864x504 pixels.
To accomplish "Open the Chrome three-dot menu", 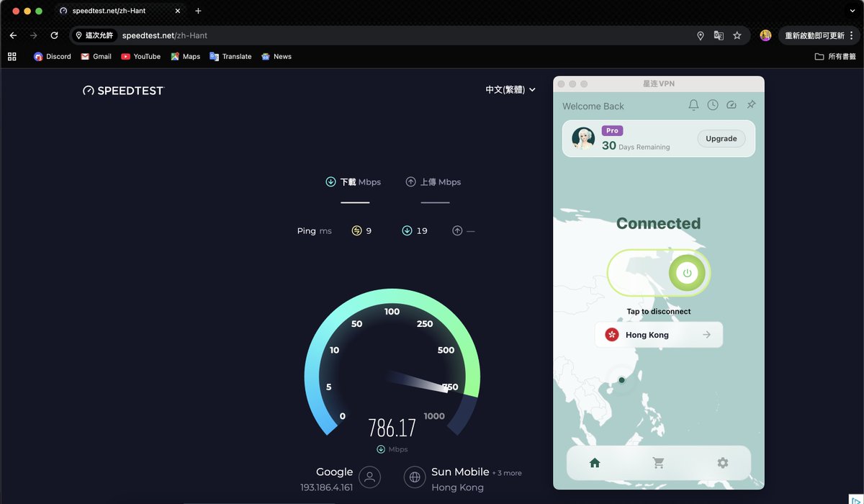I will (852, 35).
